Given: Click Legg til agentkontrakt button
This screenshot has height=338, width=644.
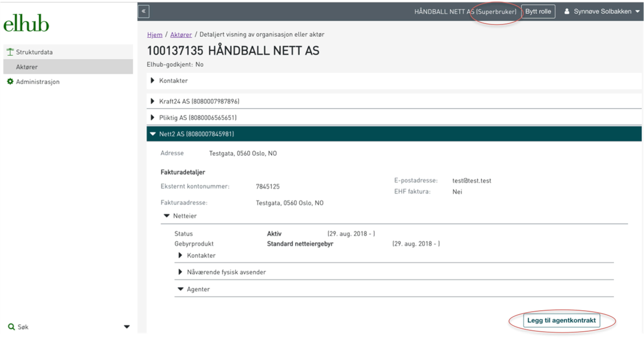Looking at the screenshot, I should tap(561, 320).
